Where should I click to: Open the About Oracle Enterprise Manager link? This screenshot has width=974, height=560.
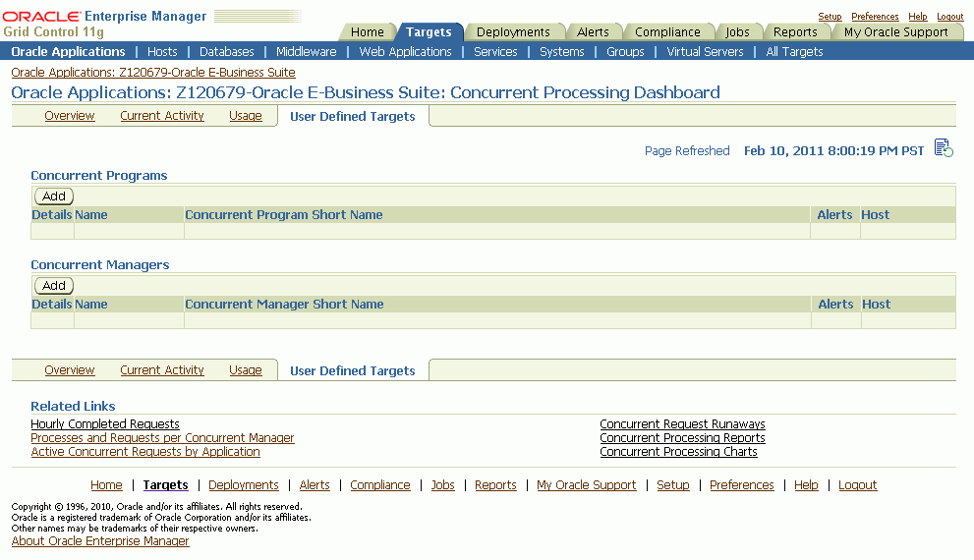[x=100, y=540]
